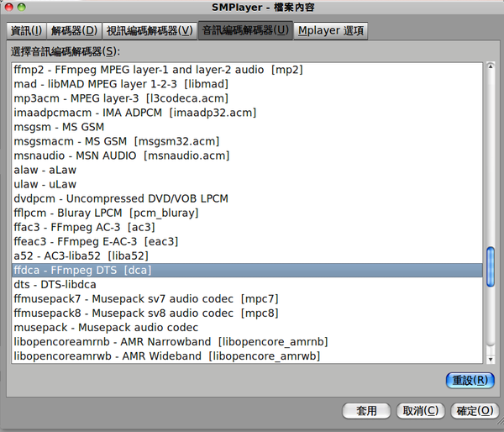Select msnaudio - MSN AUDIO codec
This screenshot has height=432, width=504.
point(247,155)
